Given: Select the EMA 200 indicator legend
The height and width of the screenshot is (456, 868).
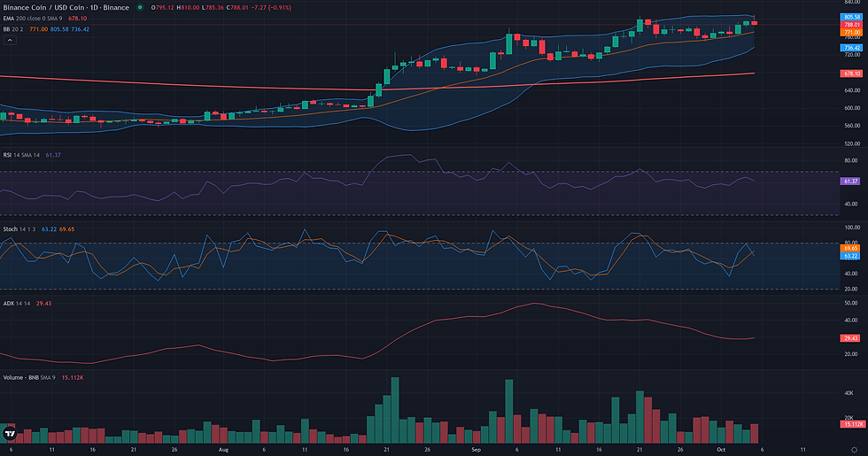Looking at the screenshot, I should [x=33, y=19].
